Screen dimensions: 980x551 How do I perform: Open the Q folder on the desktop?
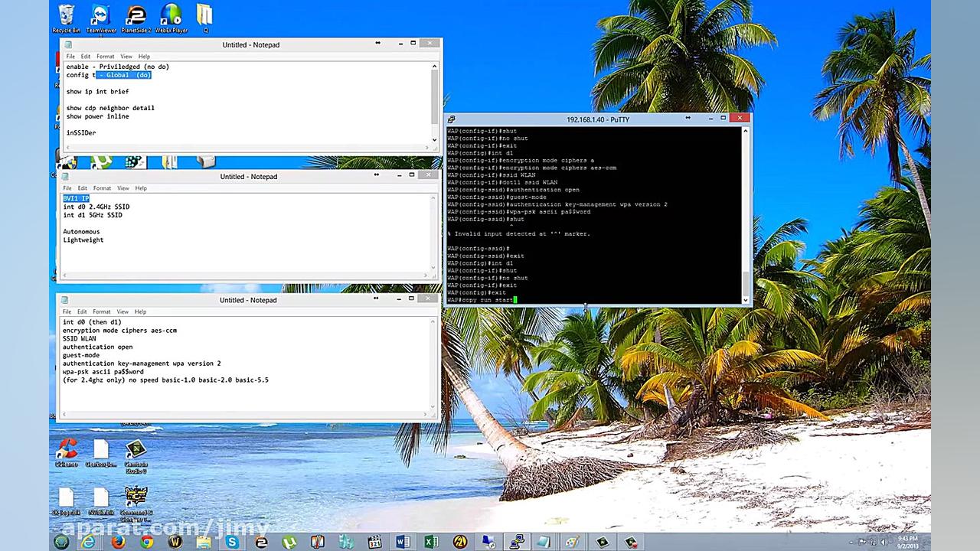204,15
